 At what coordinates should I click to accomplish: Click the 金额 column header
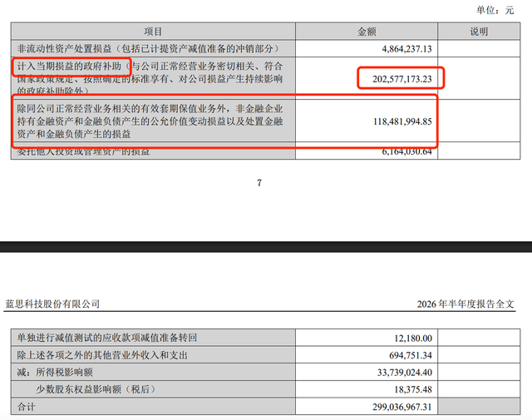point(367,32)
